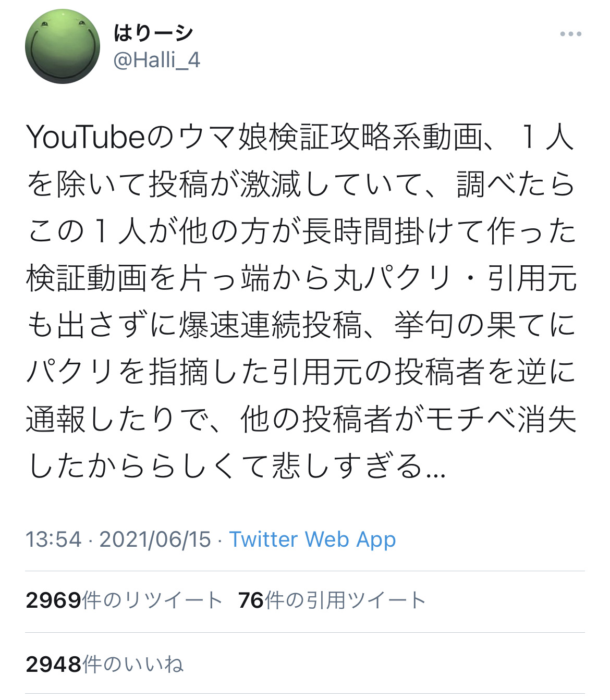View the 76 quote tweets count
This screenshot has width=610, height=700.
click(251, 600)
